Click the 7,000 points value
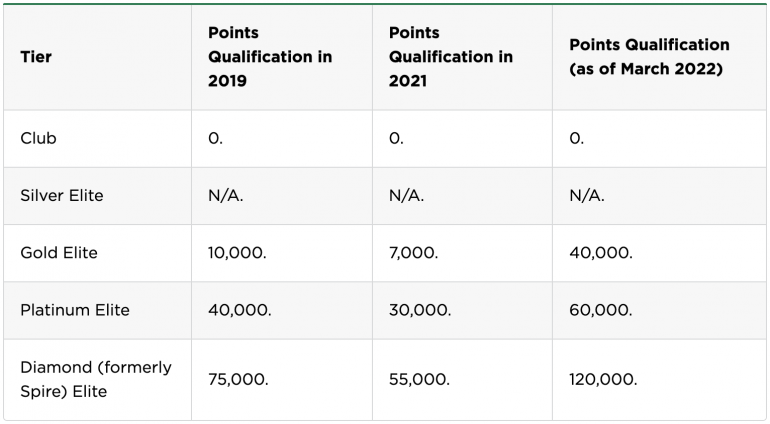This screenshot has height=424, width=770. [x=413, y=253]
